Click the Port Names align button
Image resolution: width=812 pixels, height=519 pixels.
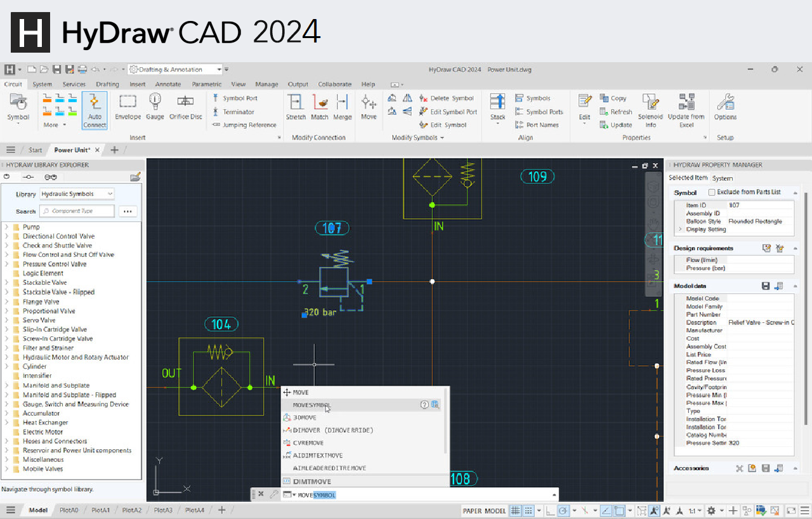click(537, 125)
